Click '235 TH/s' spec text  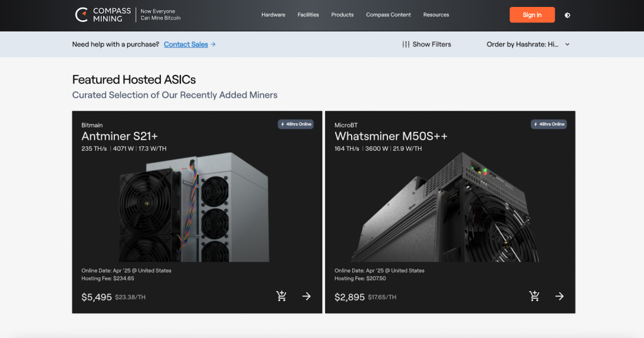94,148
